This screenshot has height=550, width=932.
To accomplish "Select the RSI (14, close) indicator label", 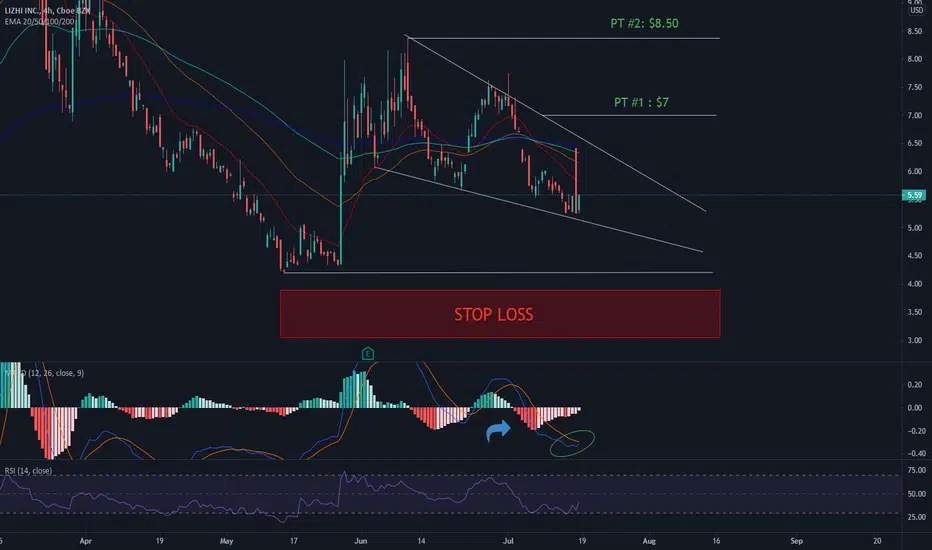I will [28, 470].
